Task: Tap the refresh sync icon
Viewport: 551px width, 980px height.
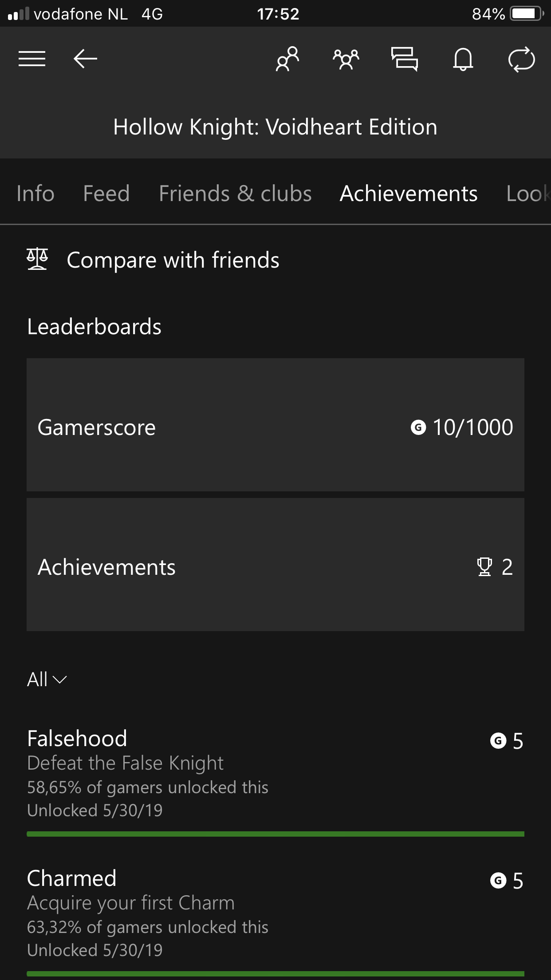Action: coord(521,59)
